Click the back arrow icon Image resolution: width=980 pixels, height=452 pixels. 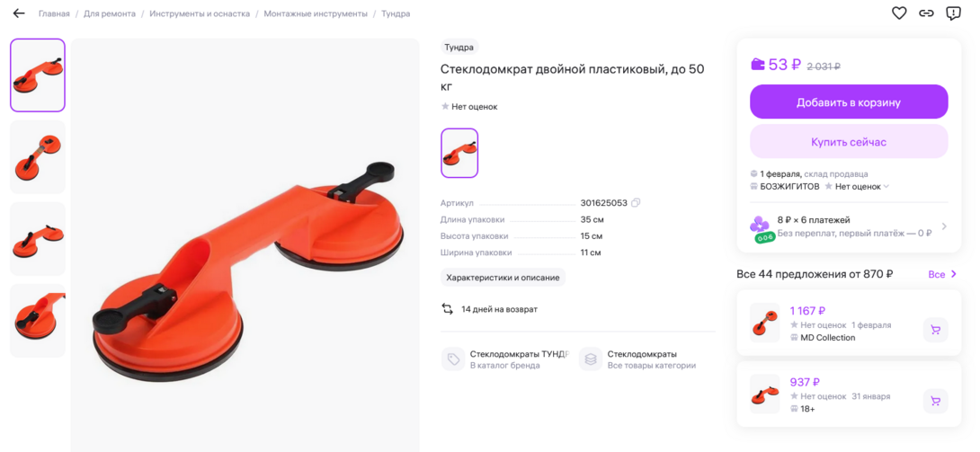coord(19,13)
